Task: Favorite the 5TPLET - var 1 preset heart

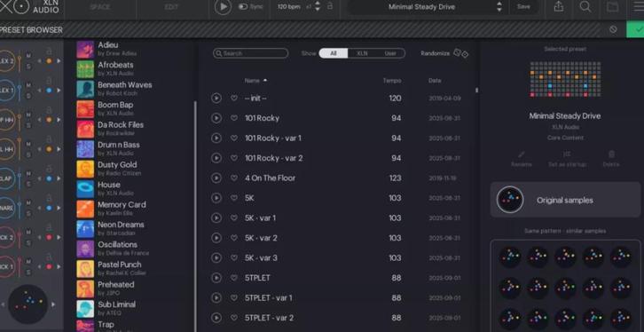Action: click(233, 298)
